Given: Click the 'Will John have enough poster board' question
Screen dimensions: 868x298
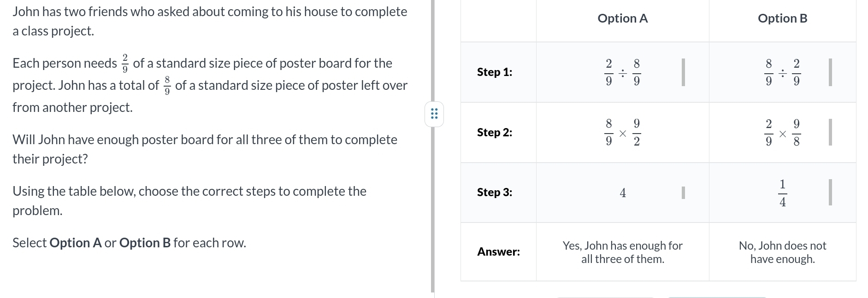Looking at the screenshot, I should [205, 149].
